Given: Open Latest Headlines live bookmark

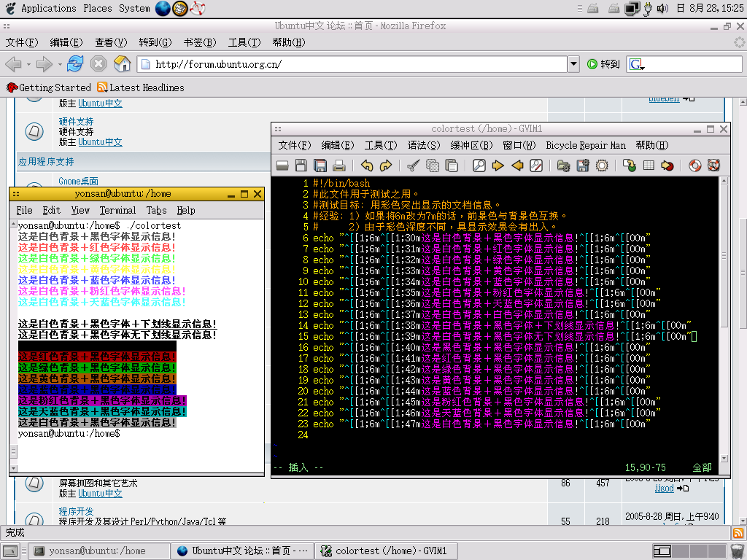Looking at the screenshot, I should [141, 87].
